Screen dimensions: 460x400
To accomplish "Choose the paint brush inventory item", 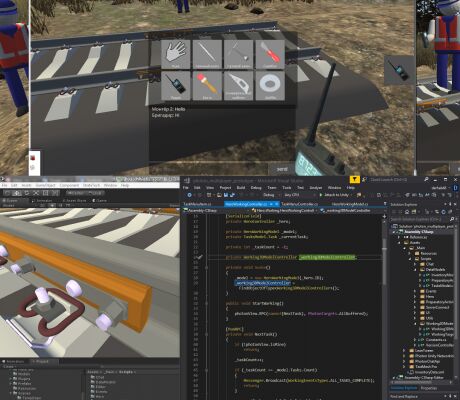I will tap(207, 86).
